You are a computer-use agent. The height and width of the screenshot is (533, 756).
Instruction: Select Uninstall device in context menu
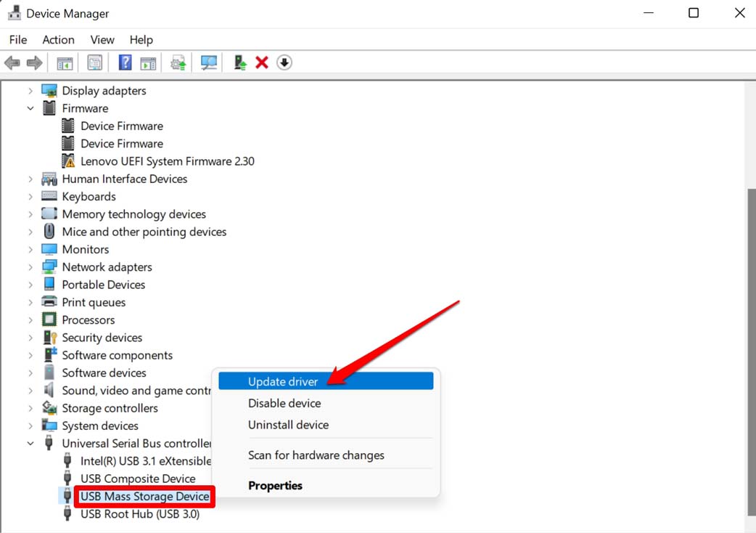(x=288, y=425)
